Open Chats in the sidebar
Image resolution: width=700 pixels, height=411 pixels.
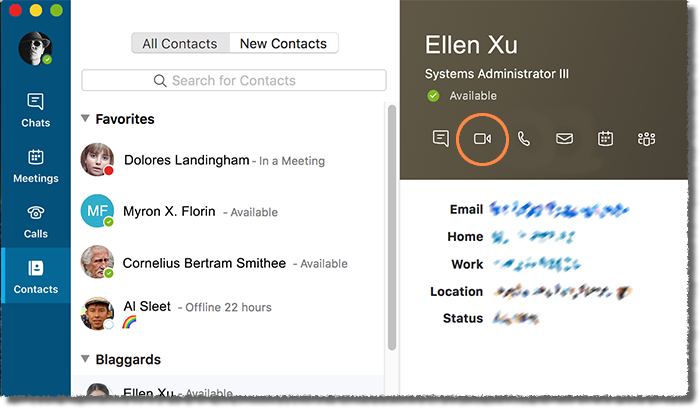click(x=35, y=110)
